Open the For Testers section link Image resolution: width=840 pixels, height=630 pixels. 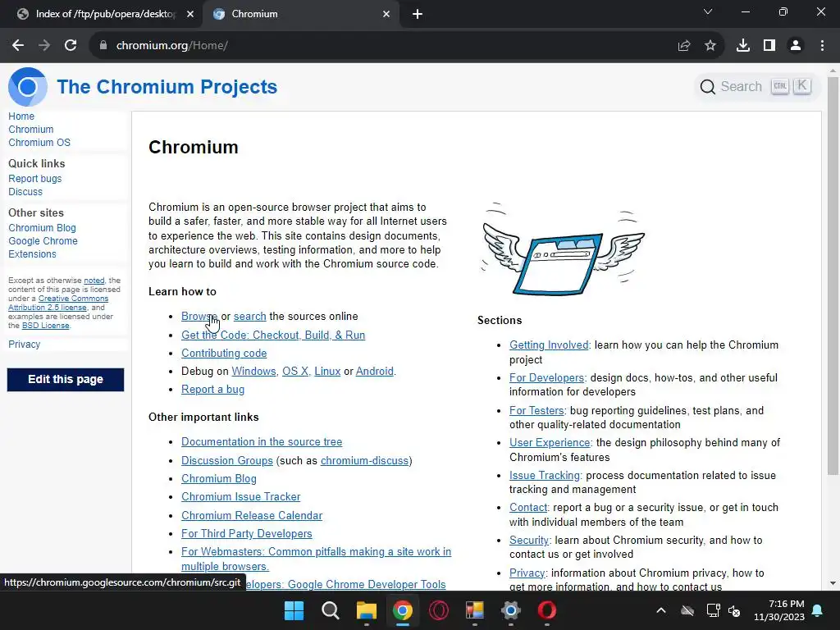[536, 410]
